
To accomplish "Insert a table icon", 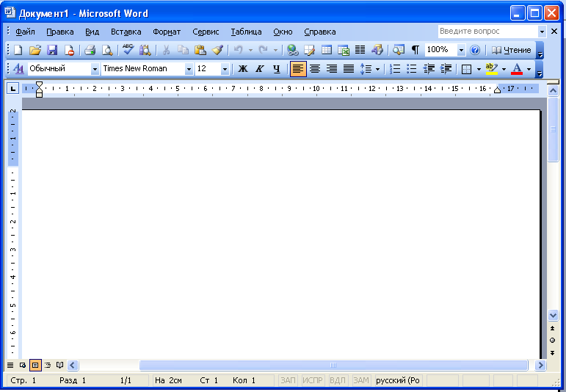I will (327, 50).
